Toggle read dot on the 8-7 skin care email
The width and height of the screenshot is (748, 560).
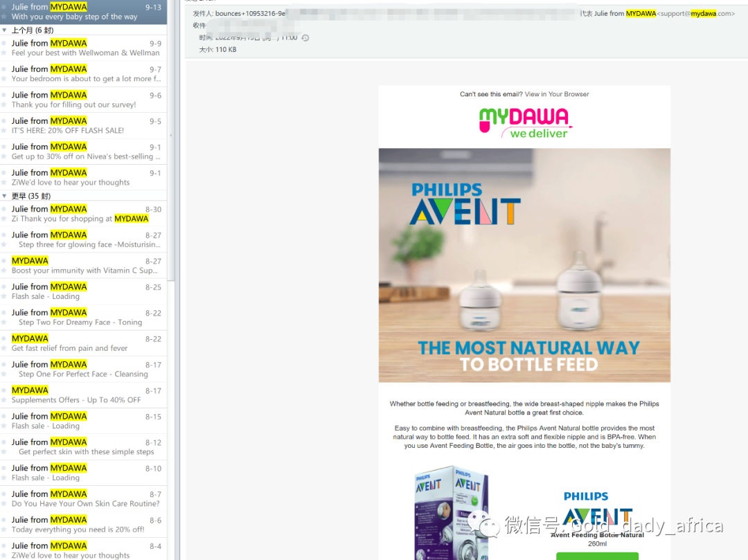pyautogui.click(x=4, y=494)
